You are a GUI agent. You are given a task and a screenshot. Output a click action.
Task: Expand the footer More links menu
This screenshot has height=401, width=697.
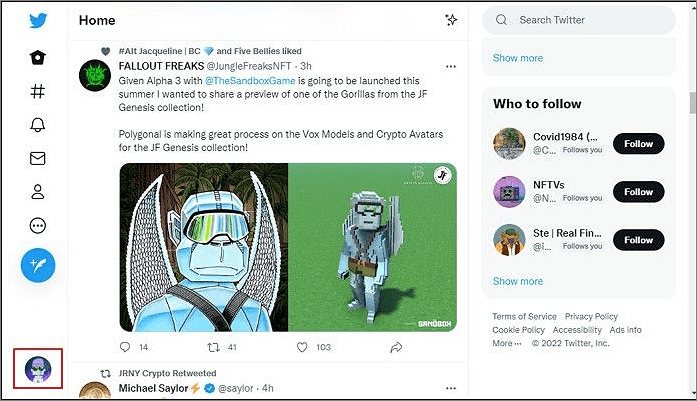506,343
